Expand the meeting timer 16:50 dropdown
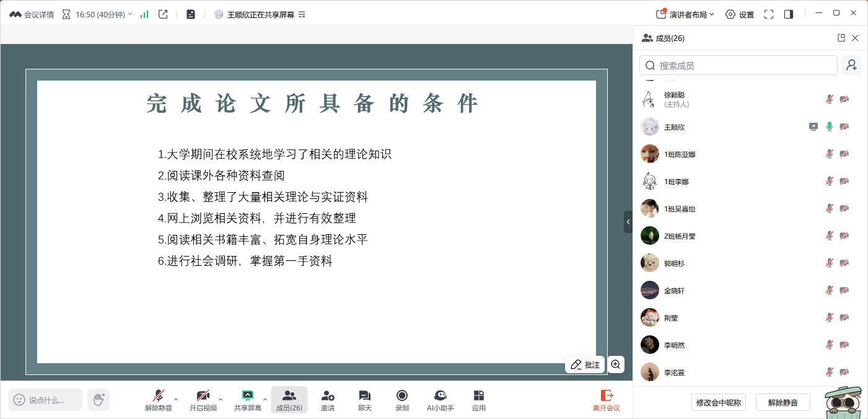Viewport: 868px width, 419px height. pyautogui.click(x=130, y=14)
